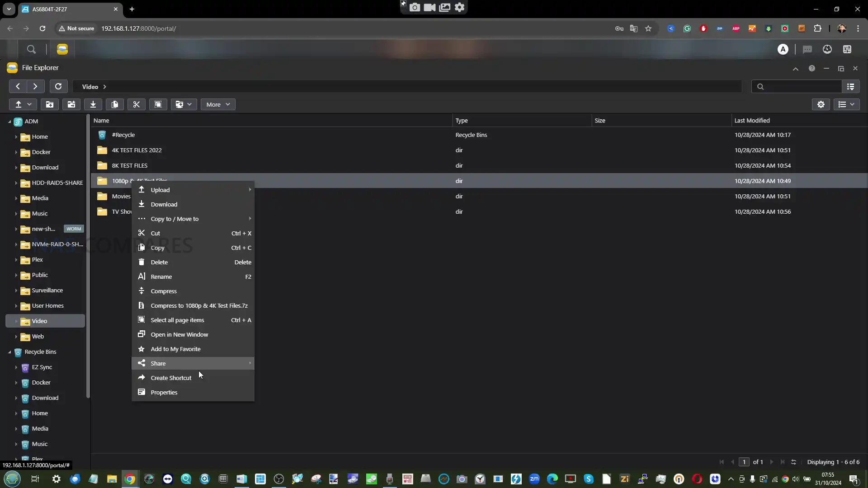
Task: Click the copy toolbar icon
Action: point(115,104)
